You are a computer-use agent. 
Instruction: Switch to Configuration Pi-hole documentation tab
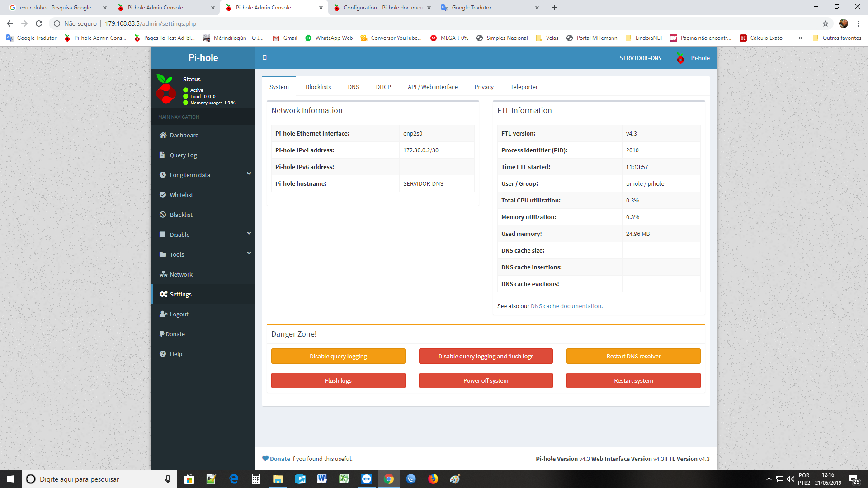(x=382, y=8)
